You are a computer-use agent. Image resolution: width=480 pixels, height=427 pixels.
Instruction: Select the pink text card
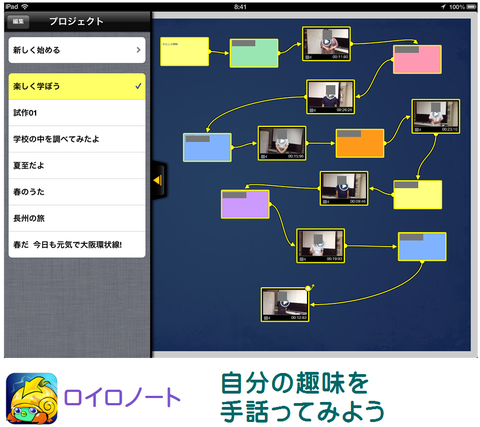(x=417, y=59)
